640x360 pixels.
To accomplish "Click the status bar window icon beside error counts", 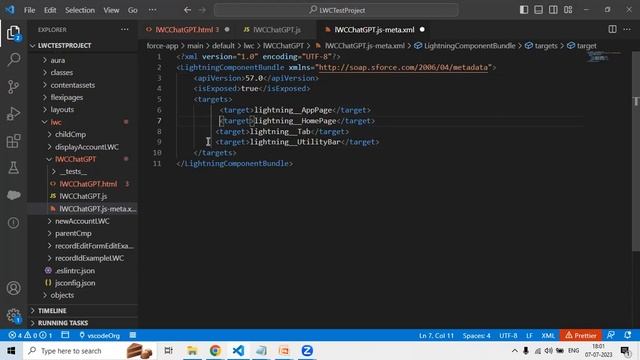I will click(x=65, y=335).
